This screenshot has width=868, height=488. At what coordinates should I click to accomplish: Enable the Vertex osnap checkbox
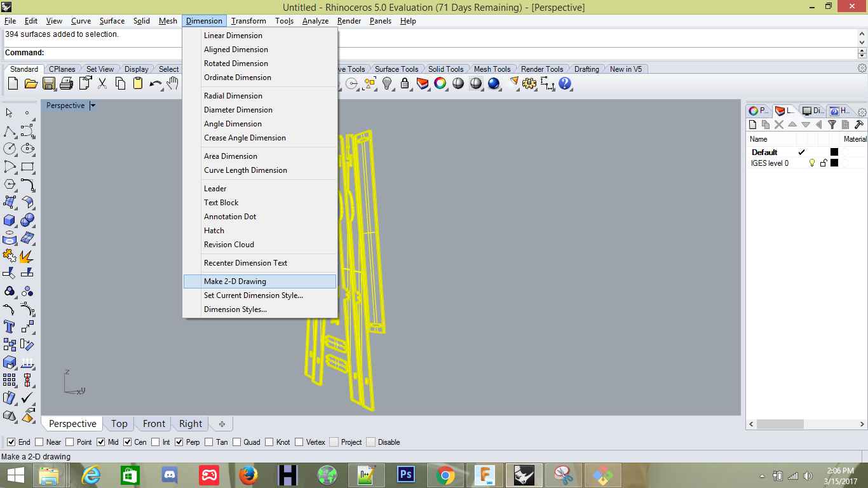point(299,442)
